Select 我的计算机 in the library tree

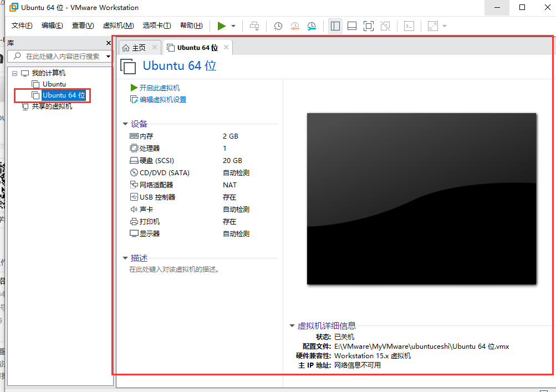pos(49,73)
